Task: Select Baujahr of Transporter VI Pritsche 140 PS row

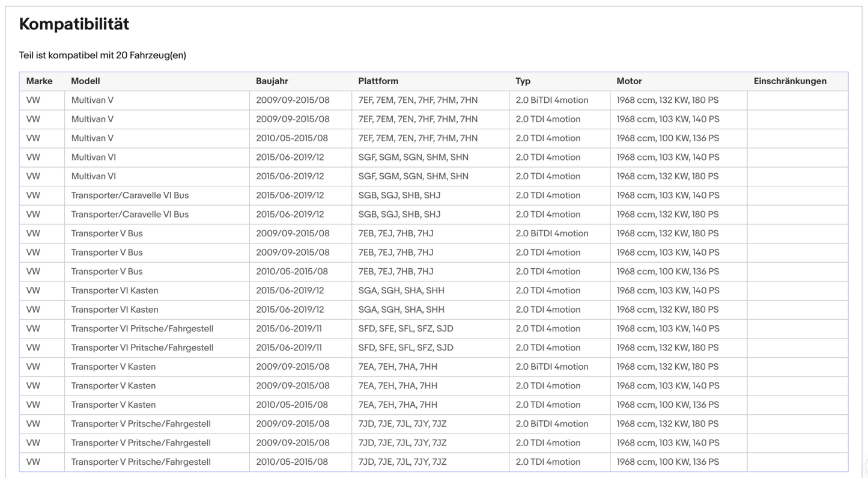Action: 289,329
